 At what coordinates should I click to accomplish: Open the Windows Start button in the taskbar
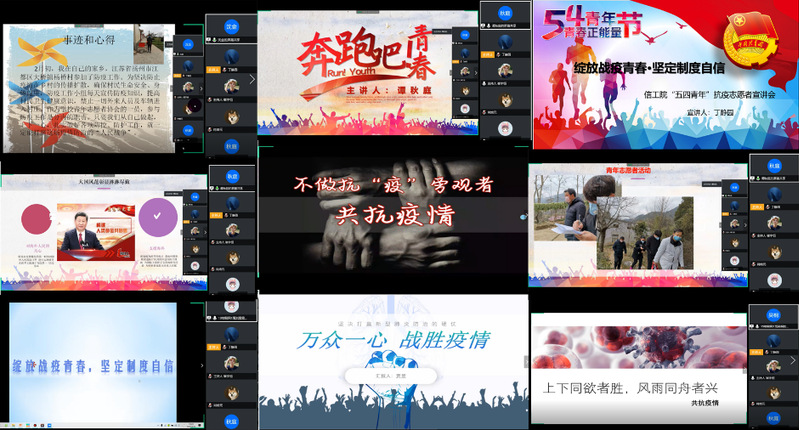point(6,425)
